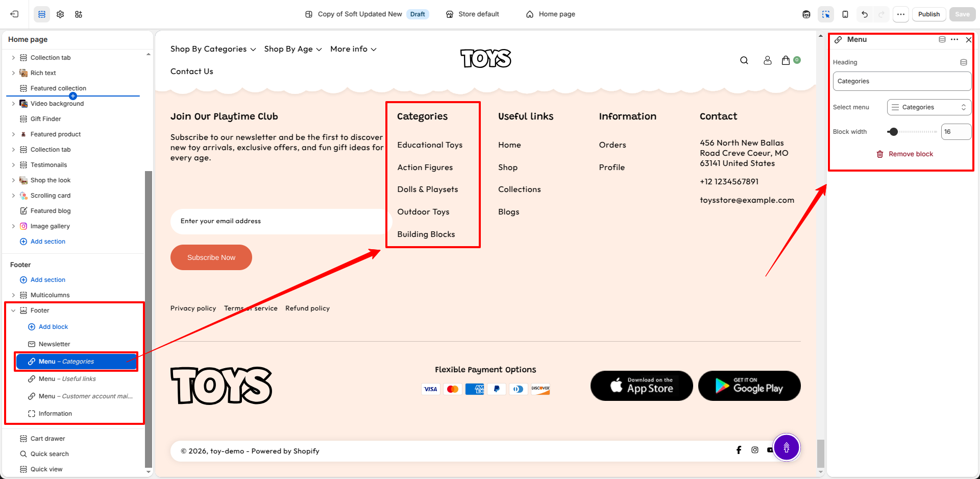980x479 pixels.
Task: Open the app embeds icon in top bar
Action: coord(79,14)
